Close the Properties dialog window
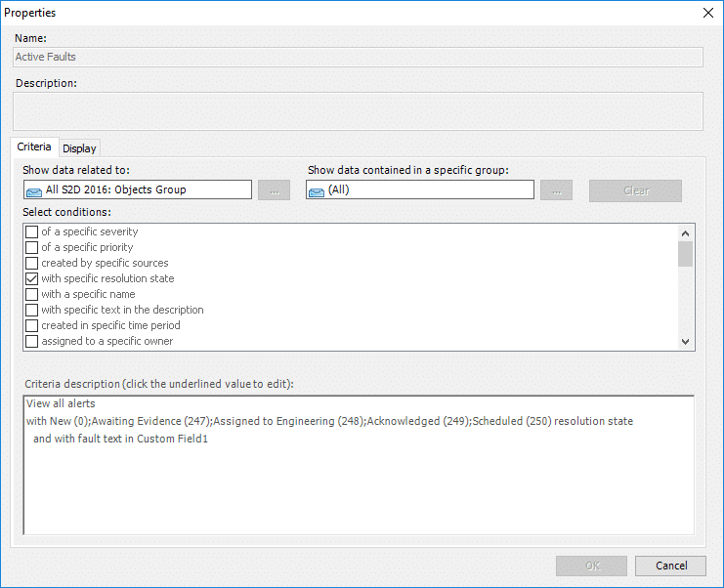Image resolution: width=724 pixels, height=588 pixels. (x=707, y=13)
